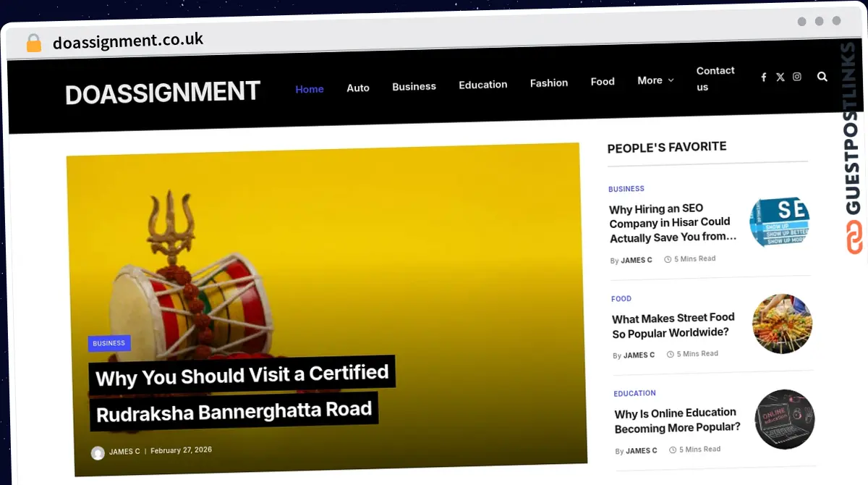Viewport: 868px width, 485px height.
Task: Click the doassignment.co.uk address bar
Action: click(x=128, y=41)
